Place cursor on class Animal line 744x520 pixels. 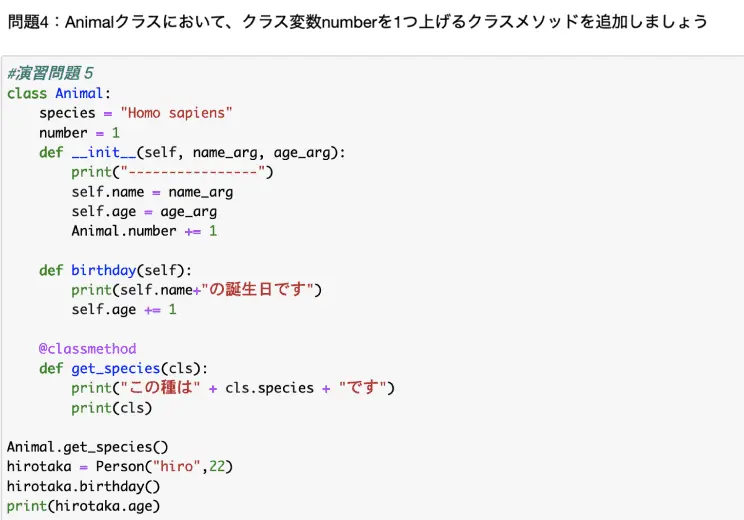click(59, 93)
